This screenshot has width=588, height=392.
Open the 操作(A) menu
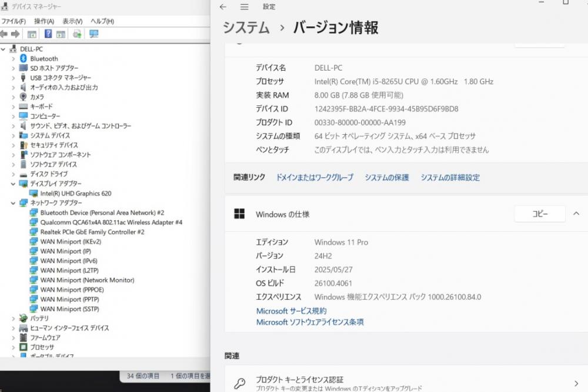[x=44, y=21]
